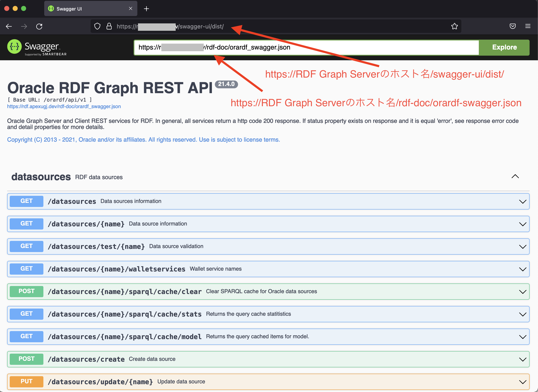The image size is (538, 392).
Task: Open the /datasources/create path link
Action: point(86,359)
